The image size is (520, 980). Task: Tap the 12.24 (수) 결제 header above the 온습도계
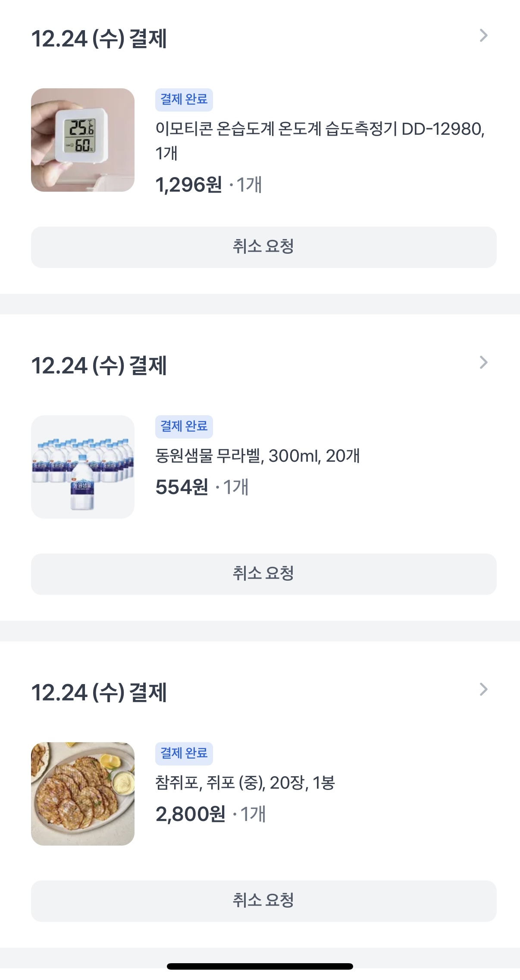pyautogui.click(x=99, y=39)
